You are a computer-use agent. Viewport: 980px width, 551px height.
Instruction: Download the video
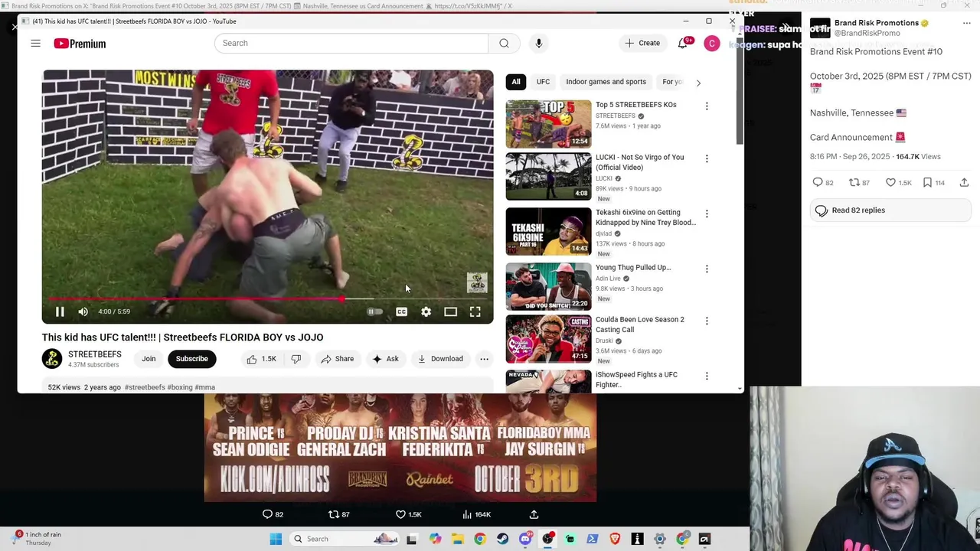440,358
